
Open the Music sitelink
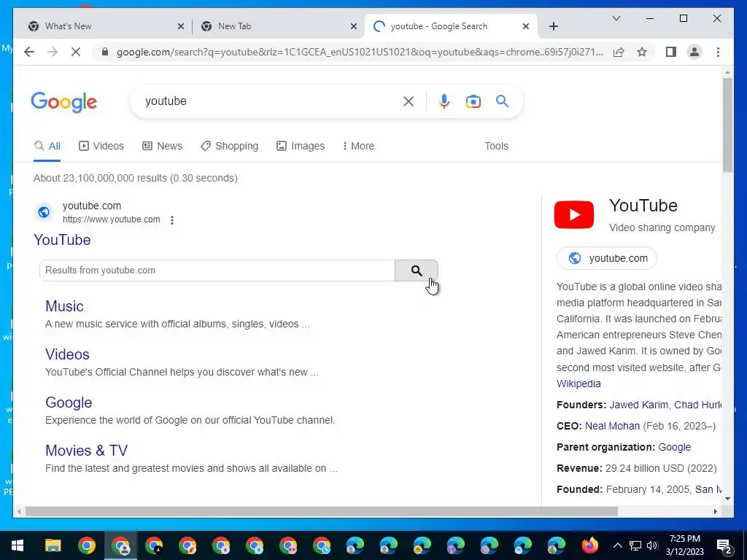click(x=64, y=306)
